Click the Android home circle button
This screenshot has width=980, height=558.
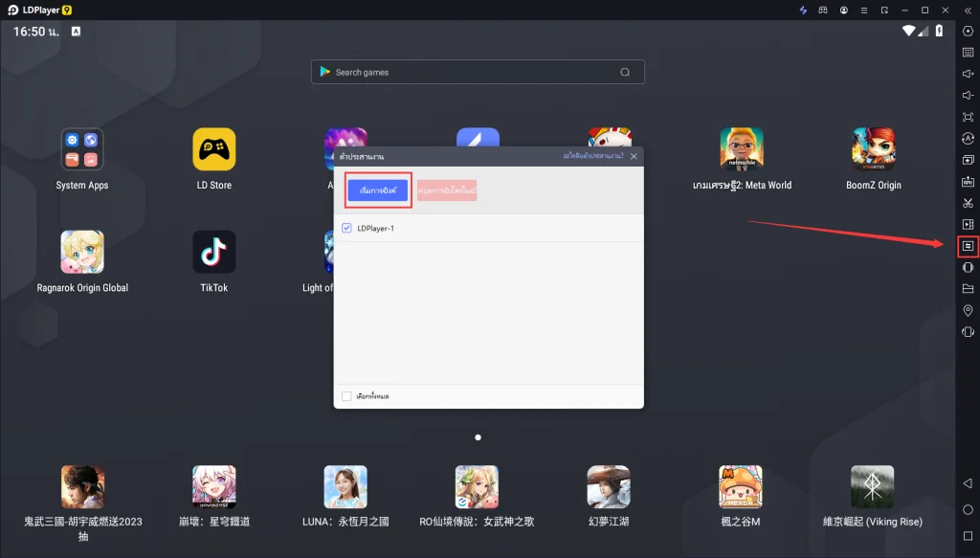[968, 510]
